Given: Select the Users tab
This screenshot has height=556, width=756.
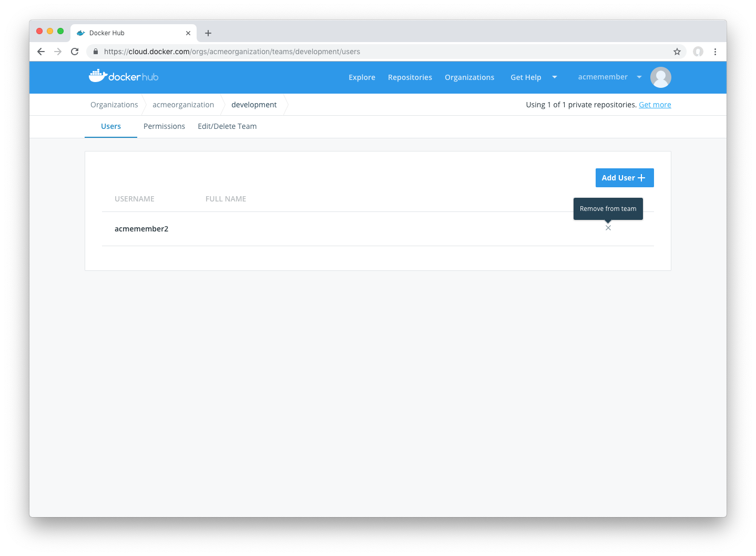Looking at the screenshot, I should [x=111, y=126].
